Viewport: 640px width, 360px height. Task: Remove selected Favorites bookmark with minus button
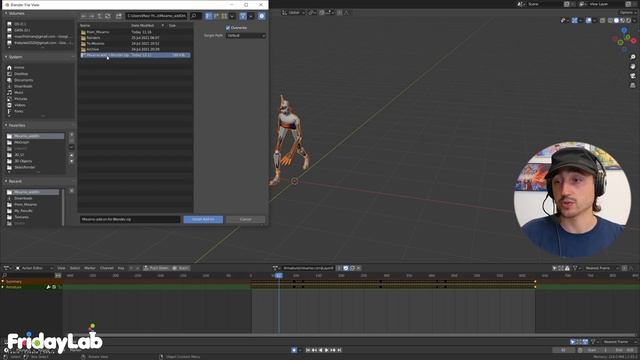point(71,140)
